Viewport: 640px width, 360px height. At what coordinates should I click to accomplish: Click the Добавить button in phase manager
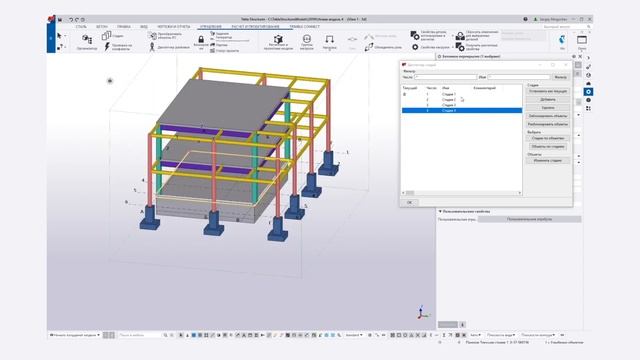click(547, 100)
